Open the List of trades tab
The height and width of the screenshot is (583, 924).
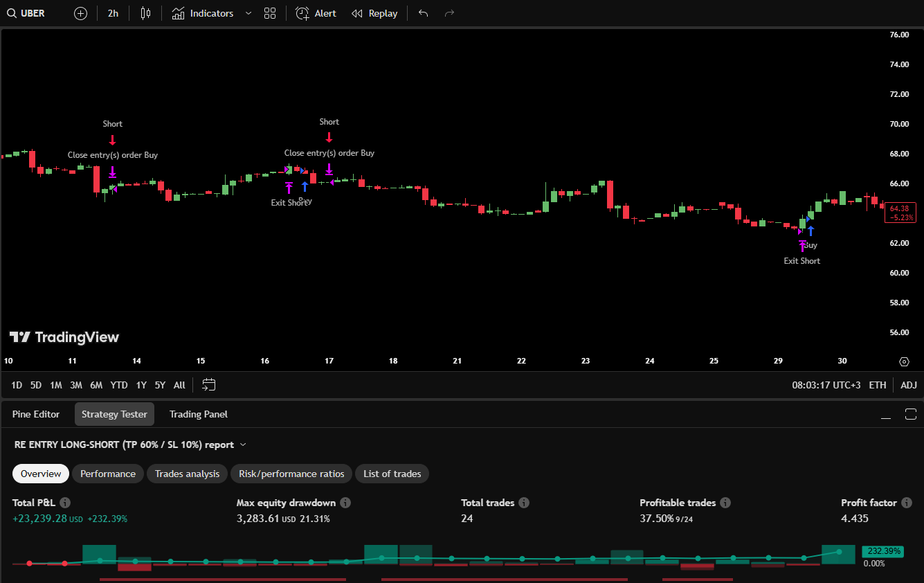click(392, 474)
